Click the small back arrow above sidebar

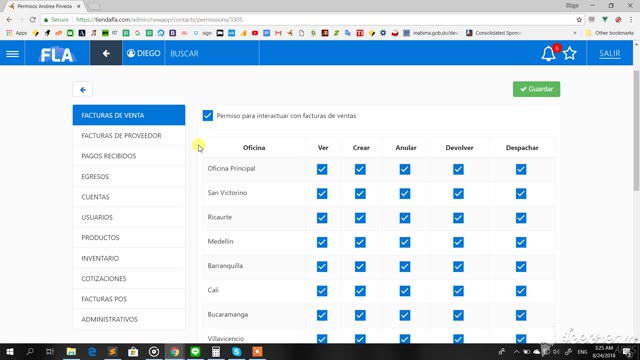tap(83, 90)
